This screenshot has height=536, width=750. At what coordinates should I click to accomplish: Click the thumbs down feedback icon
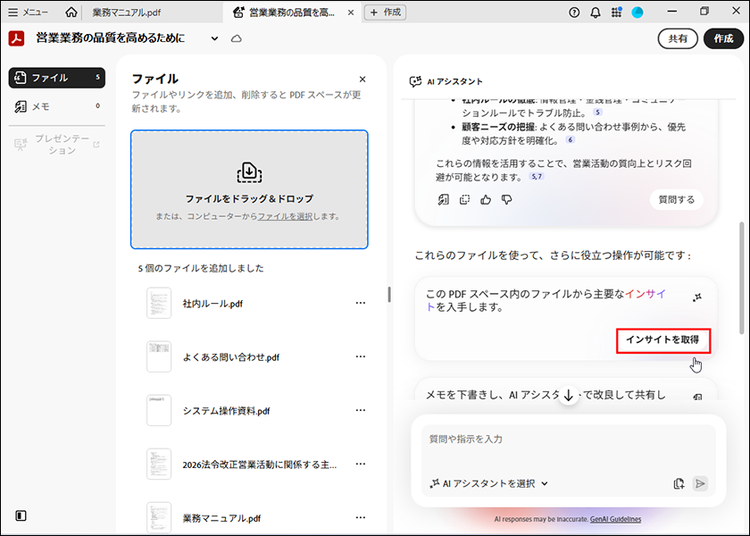click(507, 199)
